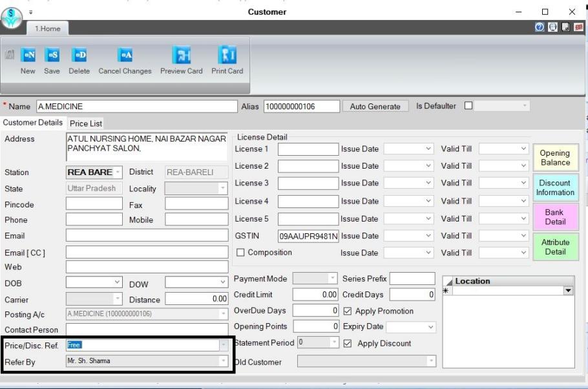Click the application logo orb
588x389 pixels.
click(11, 17)
